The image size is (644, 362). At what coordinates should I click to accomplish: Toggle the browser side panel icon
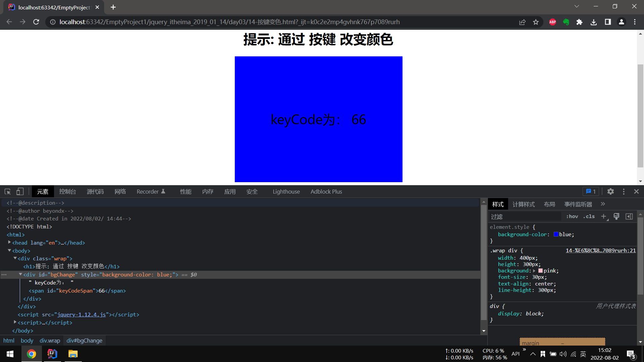(608, 22)
